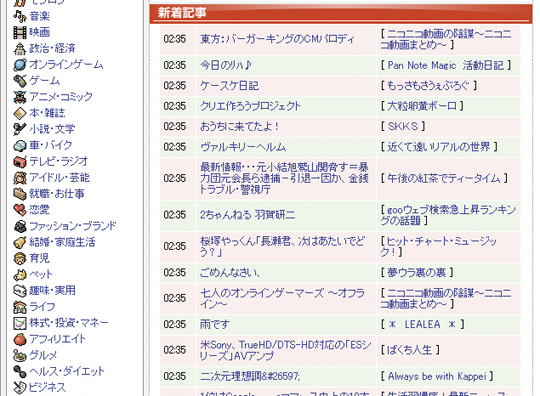This screenshot has height=396, width=540.
Task: Visit the blog SKKS
Action: 403,126
